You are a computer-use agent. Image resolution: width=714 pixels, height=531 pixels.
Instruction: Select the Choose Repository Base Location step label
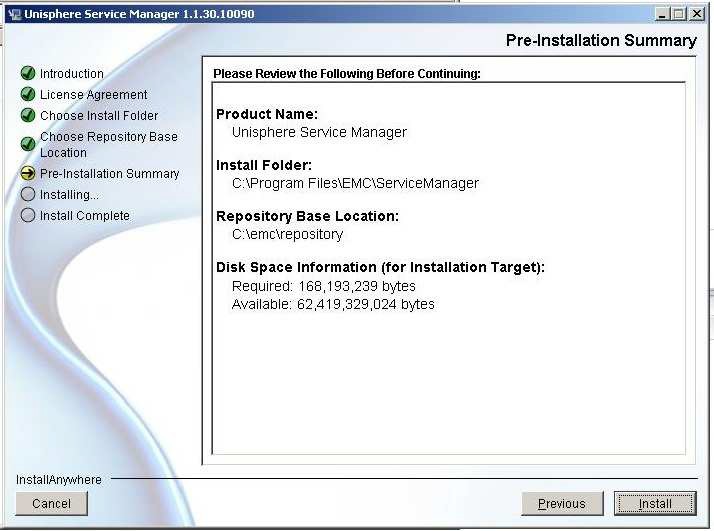(x=109, y=144)
